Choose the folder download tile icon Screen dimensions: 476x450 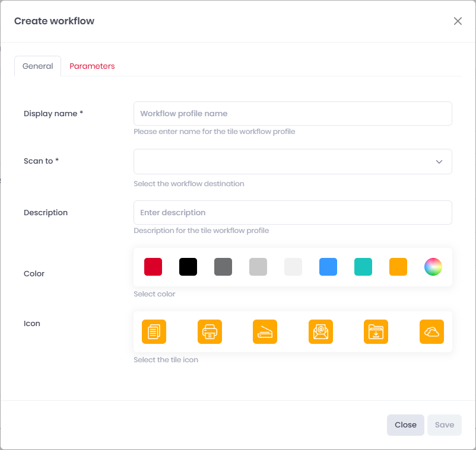tap(376, 331)
